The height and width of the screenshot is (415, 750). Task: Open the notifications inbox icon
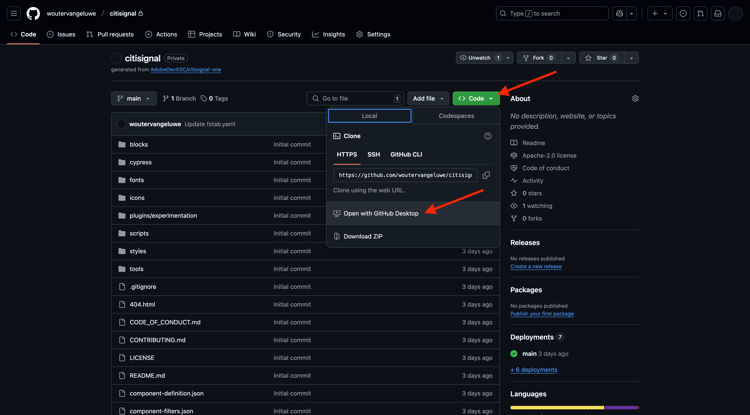pyautogui.click(x=717, y=13)
